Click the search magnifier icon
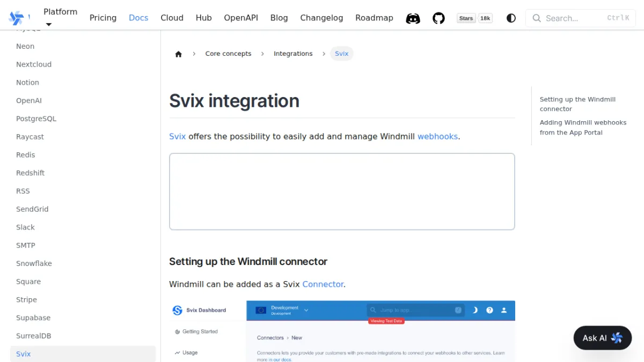 537,18
